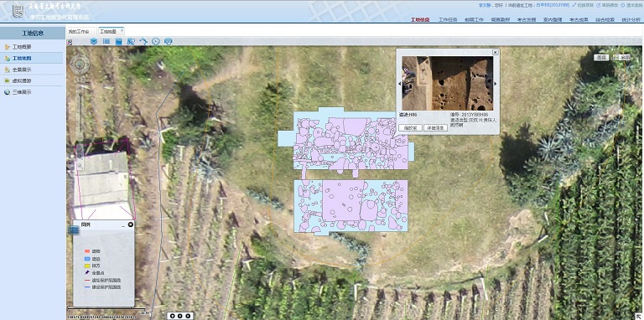Open the 工作任务 top menu

pos(448,19)
